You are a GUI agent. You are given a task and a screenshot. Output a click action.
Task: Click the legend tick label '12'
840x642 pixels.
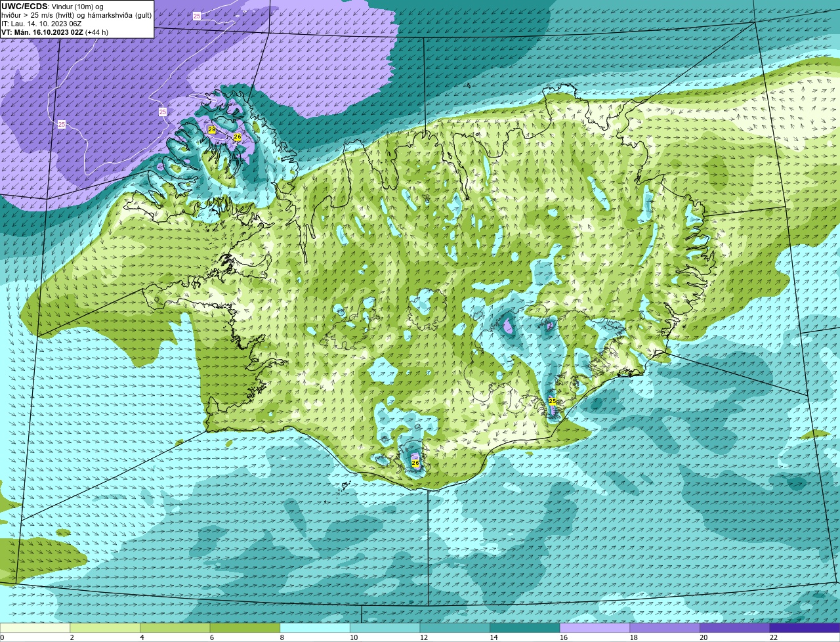point(424,637)
